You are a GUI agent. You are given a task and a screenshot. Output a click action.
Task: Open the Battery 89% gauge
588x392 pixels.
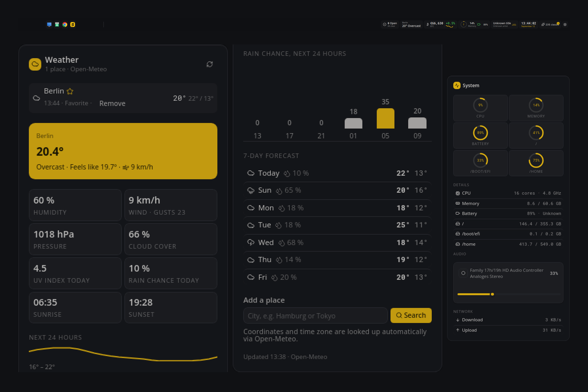click(x=480, y=135)
